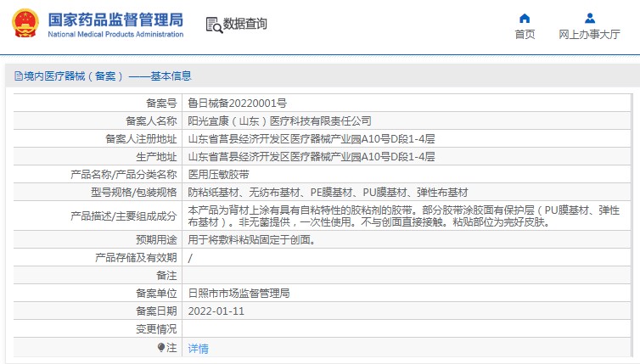This screenshot has width=640, height=364.
Task: Open 网上办事大厅 text link
Action: pyautogui.click(x=589, y=34)
